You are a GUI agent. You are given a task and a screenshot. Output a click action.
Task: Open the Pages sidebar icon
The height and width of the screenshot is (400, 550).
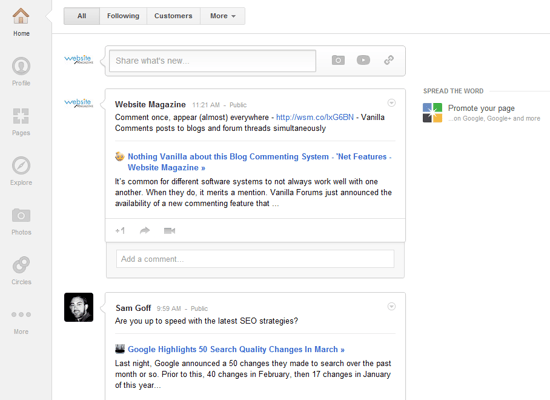click(x=21, y=116)
